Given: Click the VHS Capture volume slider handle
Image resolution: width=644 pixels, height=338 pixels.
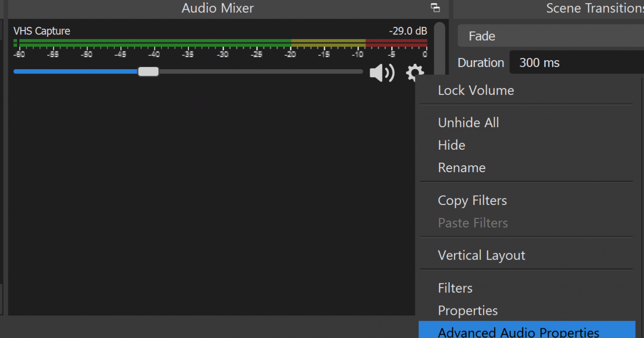Looking at the screenshot, I should [x=148, y=71].
